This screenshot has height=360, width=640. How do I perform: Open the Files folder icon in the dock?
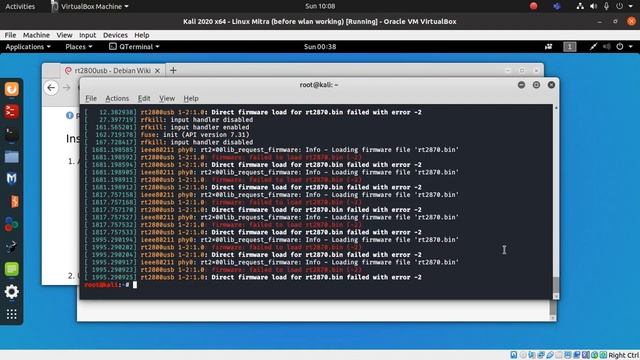(x=11, y=157)
